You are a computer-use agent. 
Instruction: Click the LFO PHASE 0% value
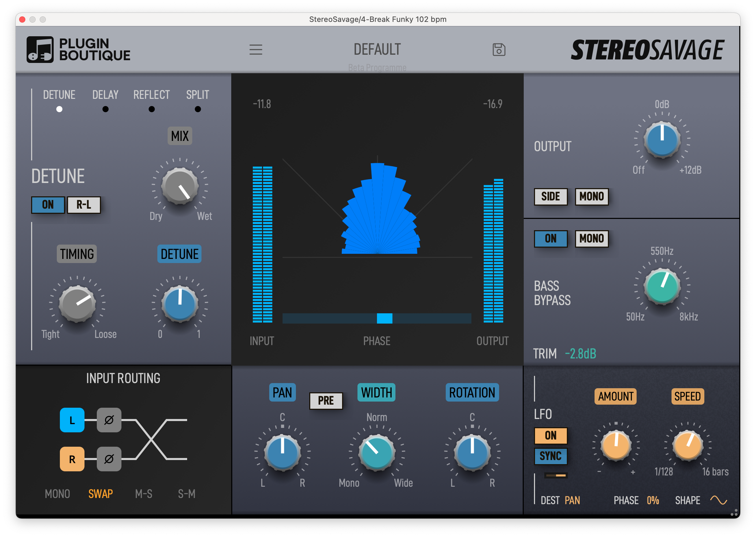[653, 500]
